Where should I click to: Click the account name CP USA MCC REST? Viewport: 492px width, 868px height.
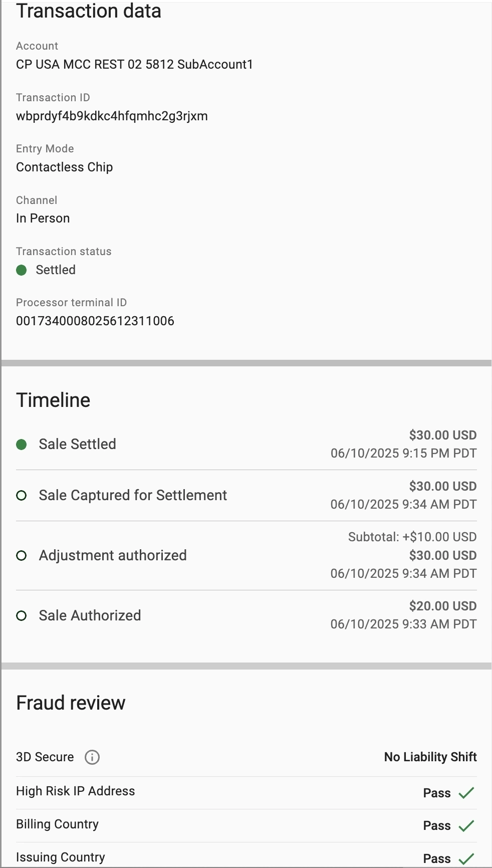[134, 65]
